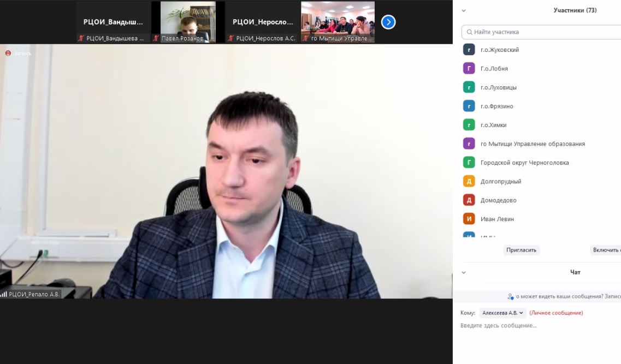Click the г.о.Жуковский avatar icon
Screen dimensions: 621x364
click(x=469, y=50)
